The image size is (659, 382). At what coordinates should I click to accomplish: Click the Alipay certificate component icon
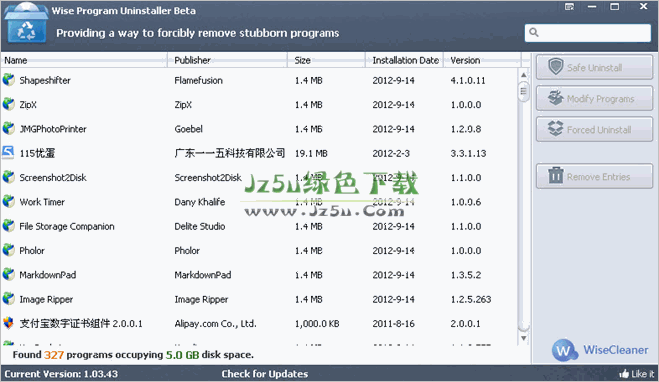(8, 323)
